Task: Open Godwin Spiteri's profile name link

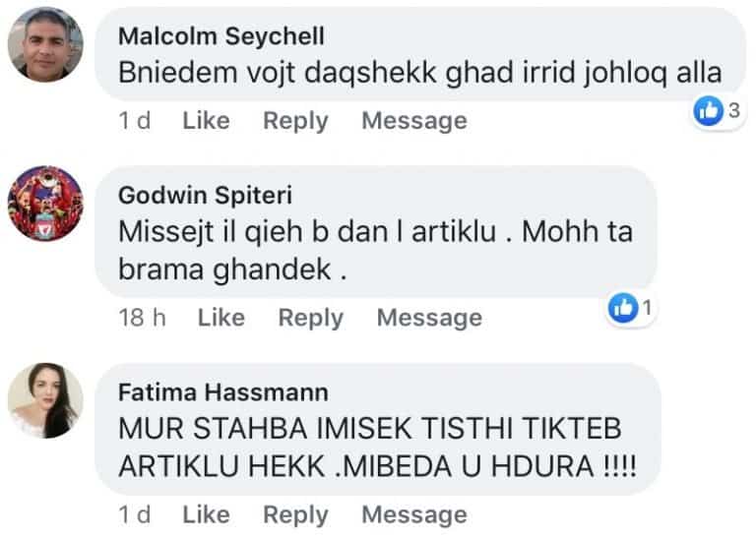Action: pos(205,195)
